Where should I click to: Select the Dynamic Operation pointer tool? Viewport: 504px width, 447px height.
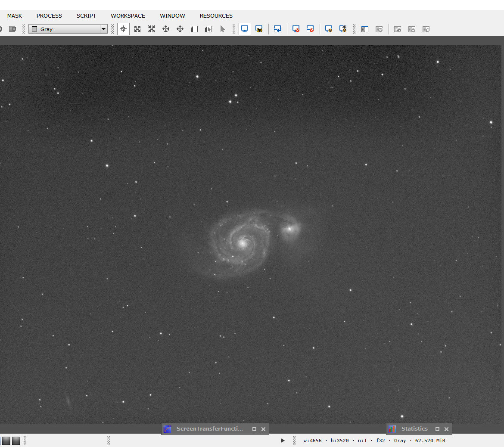pyautogui.click(x=222, y=29)
